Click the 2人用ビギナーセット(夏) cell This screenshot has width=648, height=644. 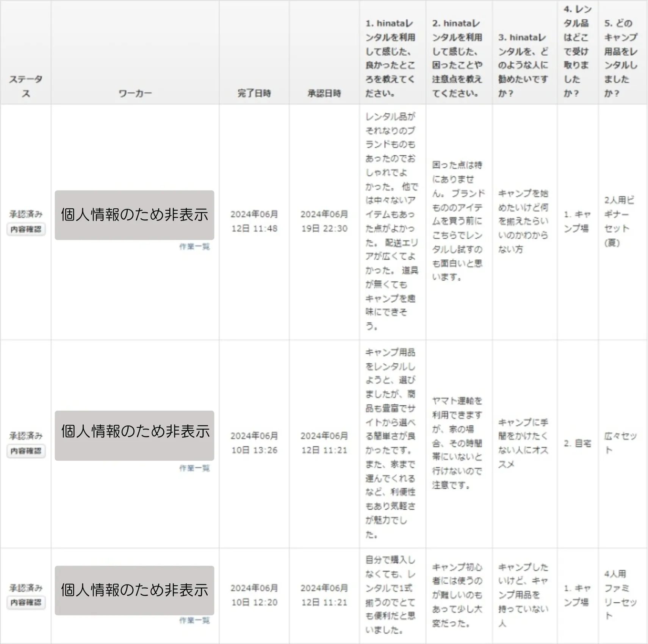pyautogui.click(x=619, y=221)
